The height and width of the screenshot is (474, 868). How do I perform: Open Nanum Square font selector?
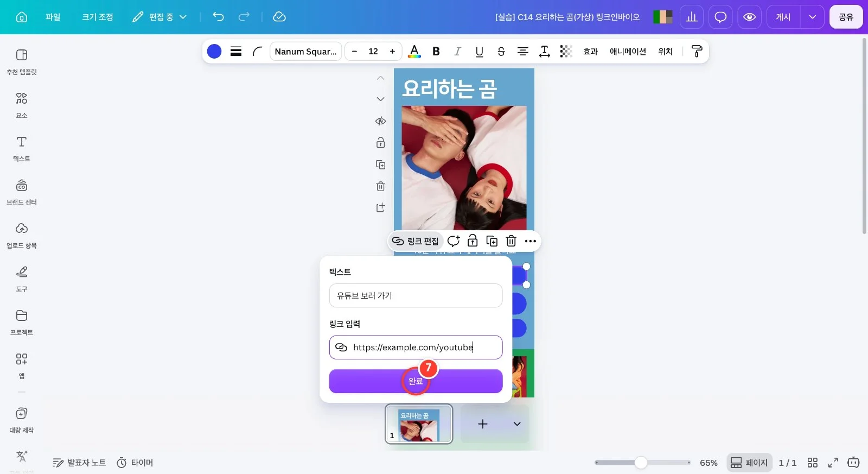tap(305, 51)
